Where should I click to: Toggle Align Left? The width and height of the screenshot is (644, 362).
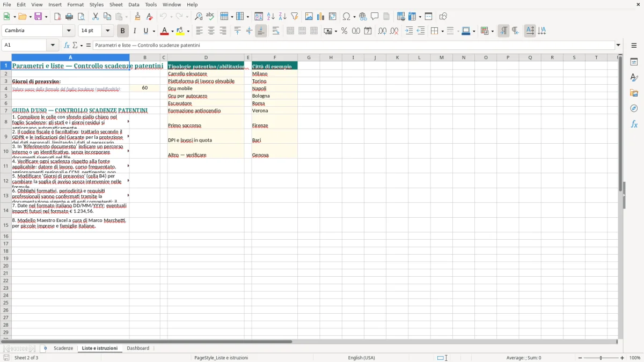(x=199, y=31)
